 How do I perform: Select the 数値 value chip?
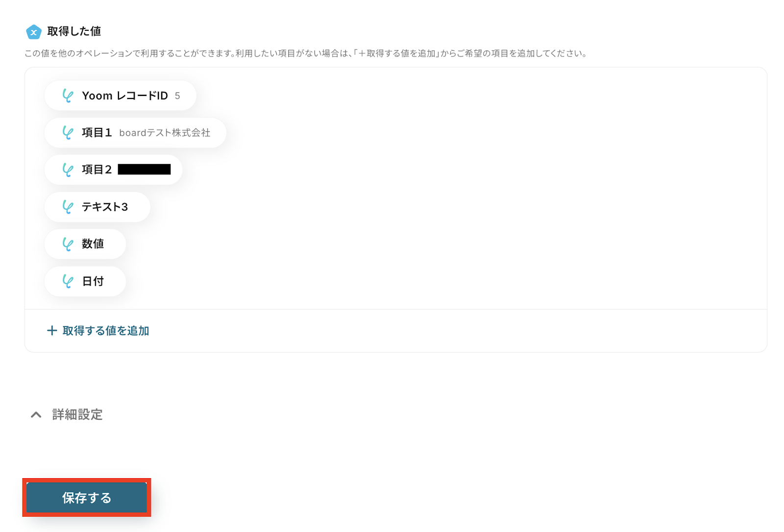85,244
